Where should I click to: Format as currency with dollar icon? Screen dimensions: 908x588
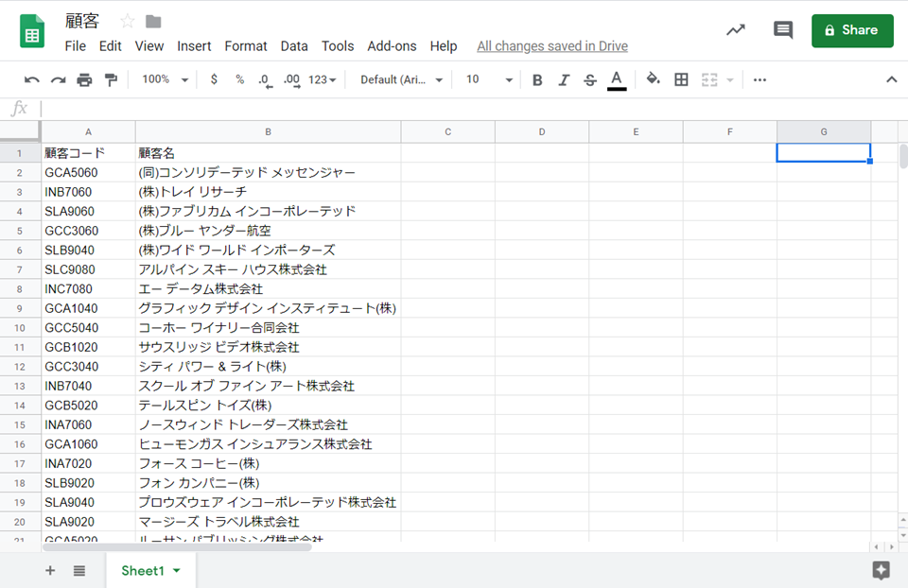coord(214,79)
